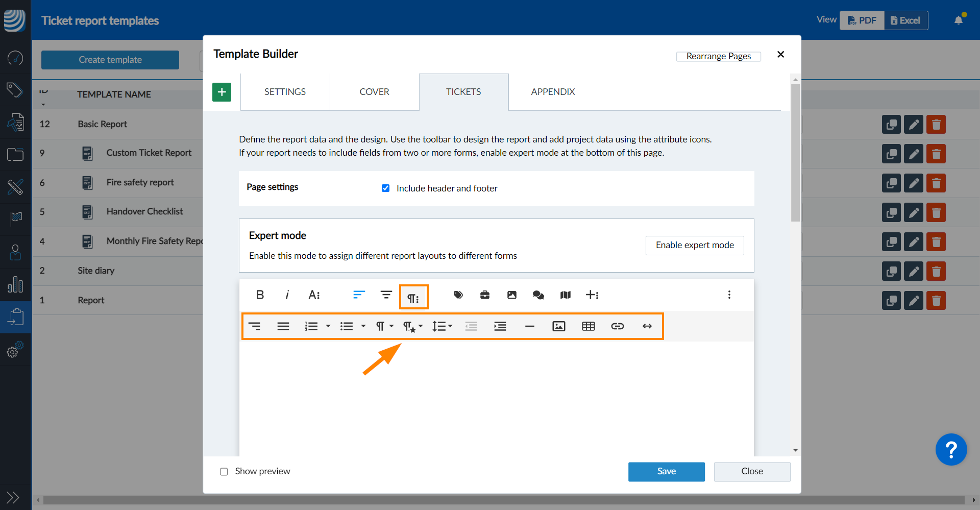
Task: Insert a link using the chain icon
Action: pyautogui.click(x=617, y=326)
